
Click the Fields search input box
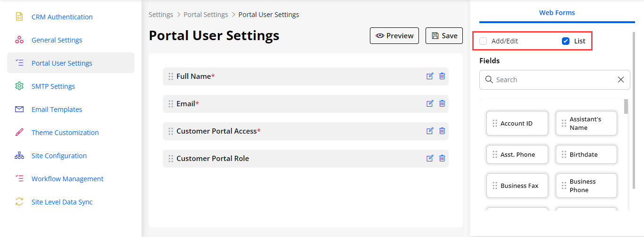pos(552,80)
